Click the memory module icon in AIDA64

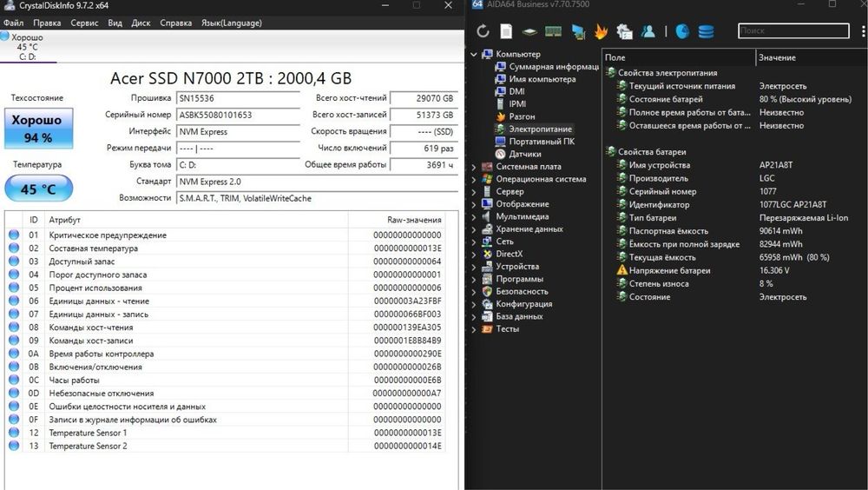(x=553, y=31)
